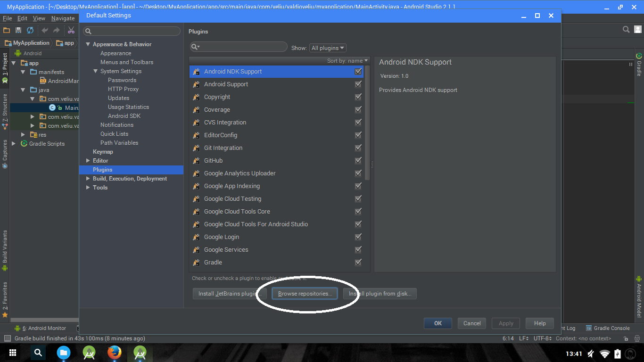Click the Help button
Screen dimensions: 644x362
[540, 323]
